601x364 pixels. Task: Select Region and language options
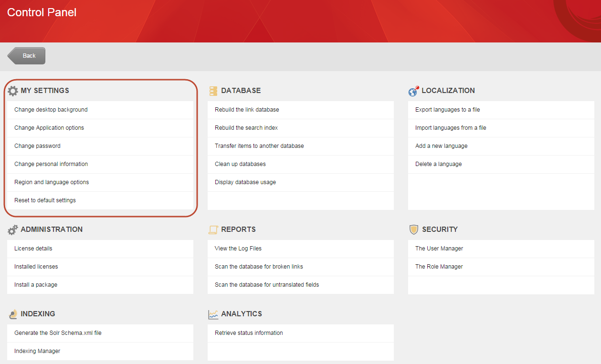point(52,182)
